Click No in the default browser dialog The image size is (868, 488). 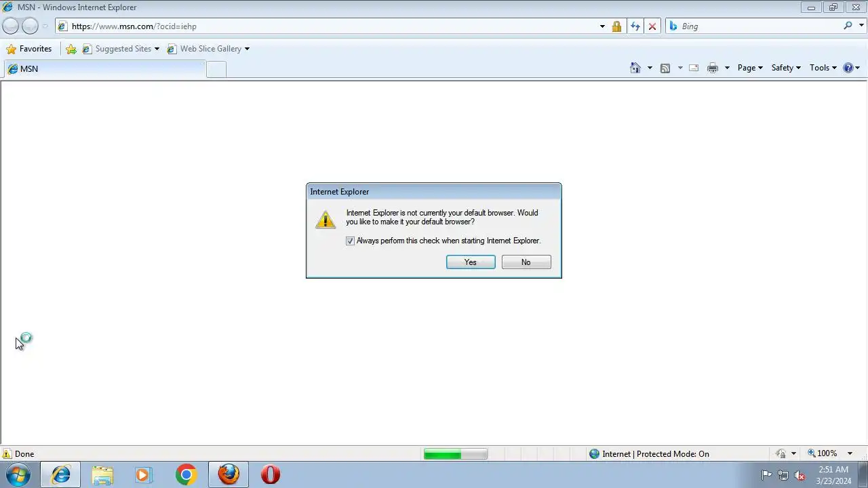pyautogui.click(x=526, y=262)
